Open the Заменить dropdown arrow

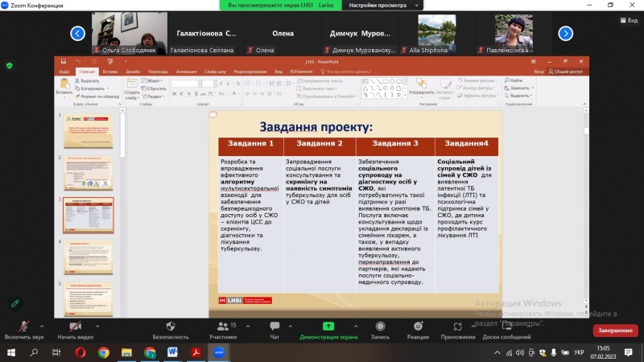[x=533, y=88]
